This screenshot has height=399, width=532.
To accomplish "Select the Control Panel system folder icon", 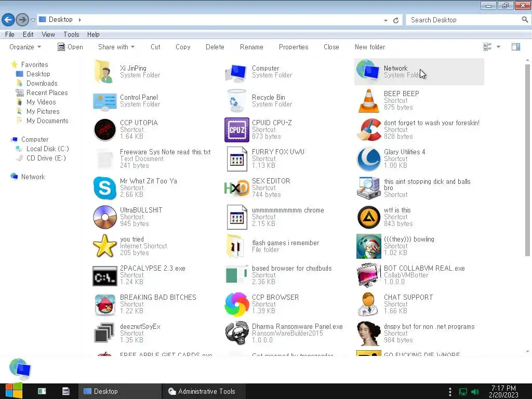I will click(x=104, y=102).
